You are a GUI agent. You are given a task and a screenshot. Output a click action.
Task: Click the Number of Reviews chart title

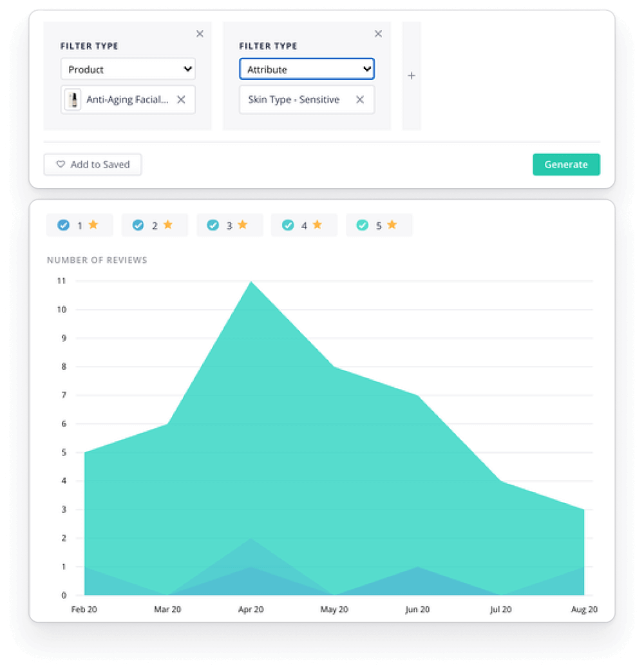point(97,260)
